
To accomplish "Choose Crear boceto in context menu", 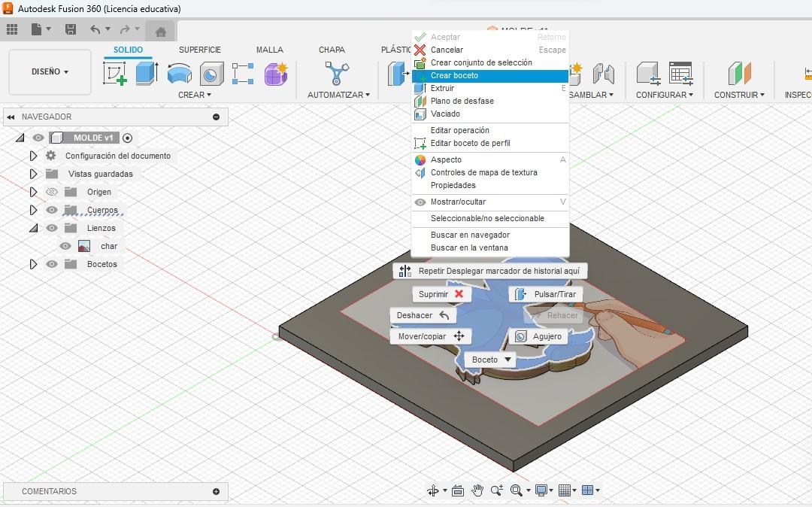I will [490, 76].
